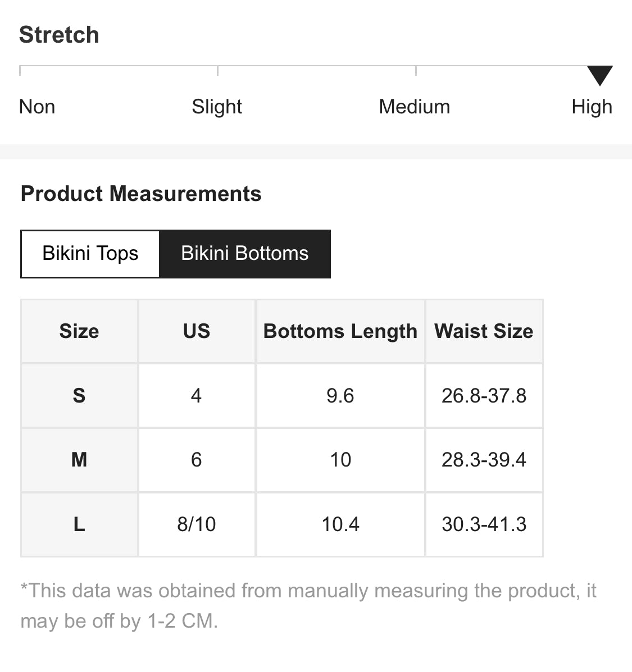The height and width of the screenshot is (672, 632).
Task: Click the Slight stretch label
Action: click(217, 107)
